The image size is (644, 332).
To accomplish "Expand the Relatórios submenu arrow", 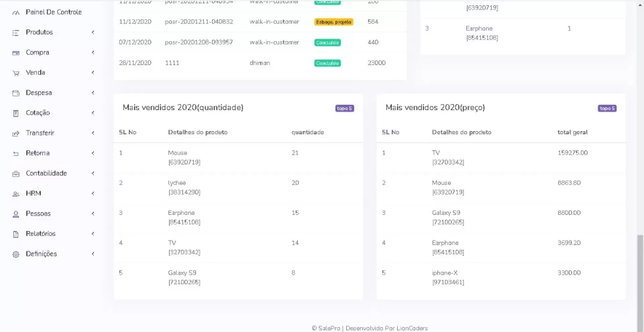I will 93,234.
